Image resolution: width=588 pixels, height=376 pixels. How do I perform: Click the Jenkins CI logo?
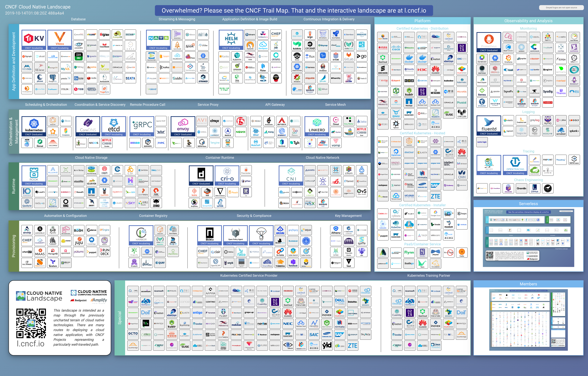click(x=323, y=67)
